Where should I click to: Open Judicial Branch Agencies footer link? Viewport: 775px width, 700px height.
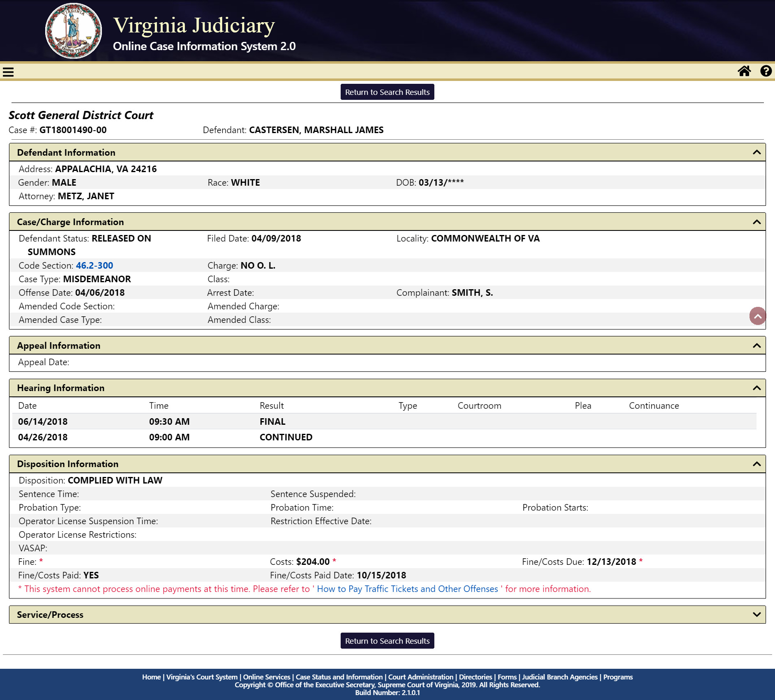coord(560,677)
